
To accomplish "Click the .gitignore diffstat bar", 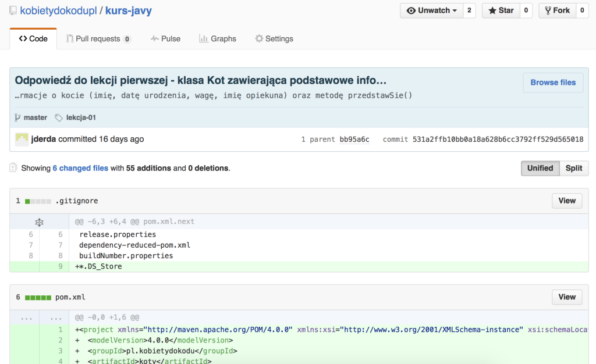I will click(x=38, y=201).
